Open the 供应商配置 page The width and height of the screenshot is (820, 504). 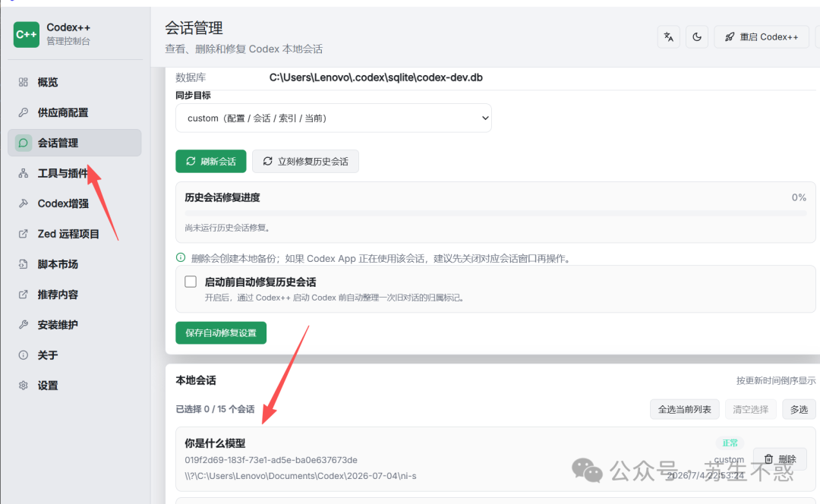point(74,112)
